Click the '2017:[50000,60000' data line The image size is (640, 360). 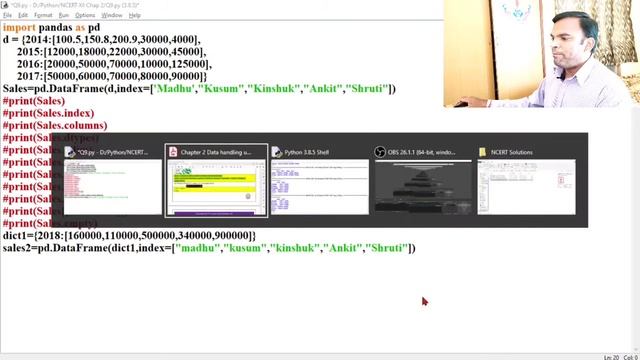point(112,76)
